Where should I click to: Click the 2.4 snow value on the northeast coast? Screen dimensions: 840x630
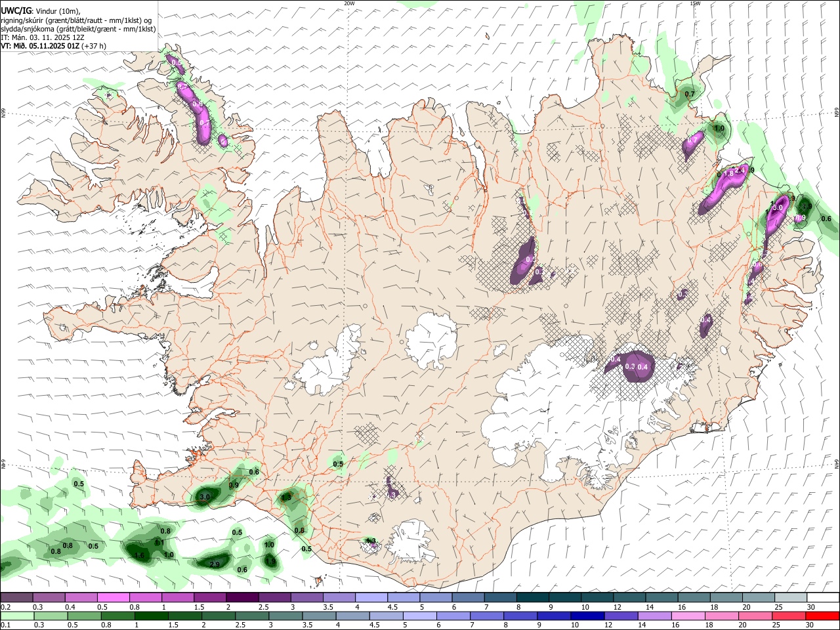pyautogui.click(x=740, y=171)
